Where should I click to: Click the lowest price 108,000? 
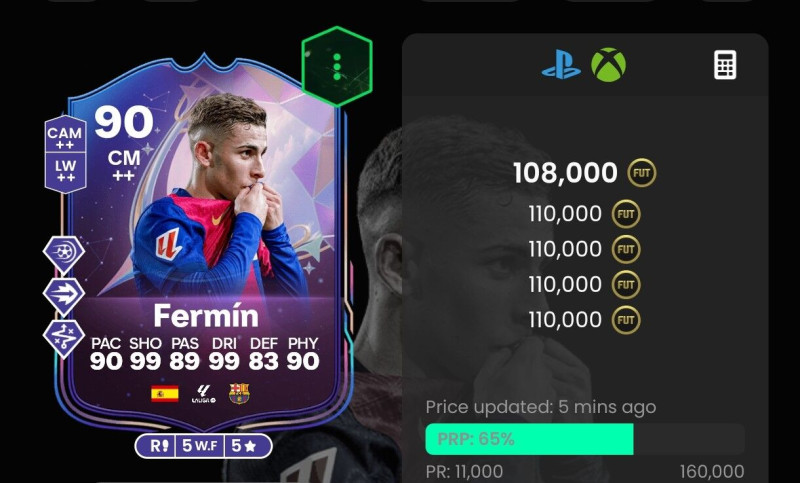click(565, 173)
